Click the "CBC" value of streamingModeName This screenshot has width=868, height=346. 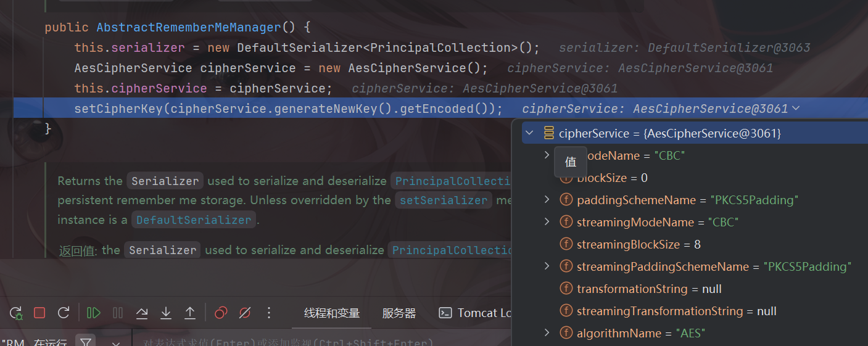point(724,222)
